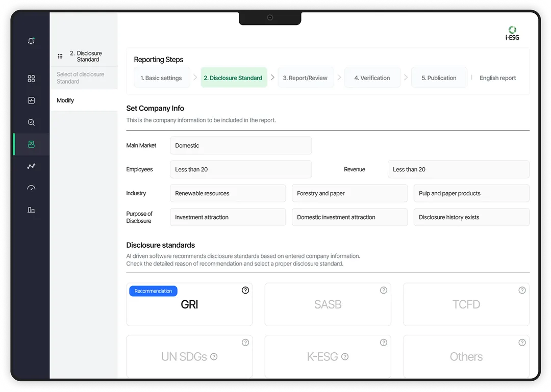
Task: Click the Main Market label
Action: 141,145
